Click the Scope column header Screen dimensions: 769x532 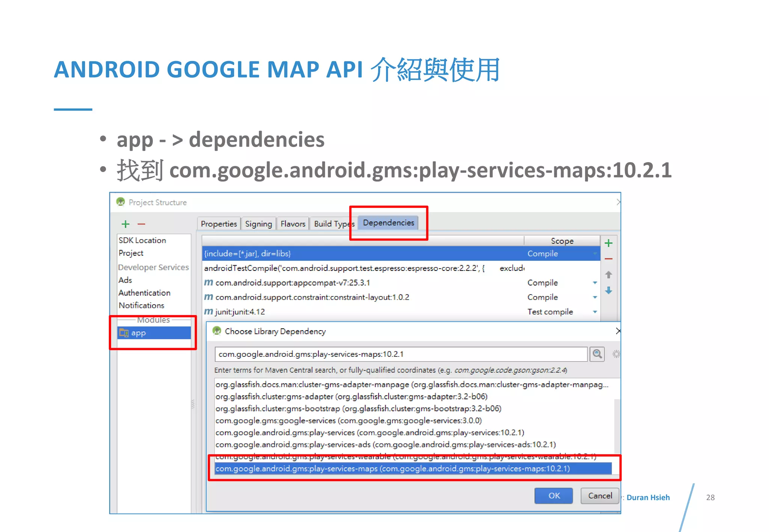562,241
